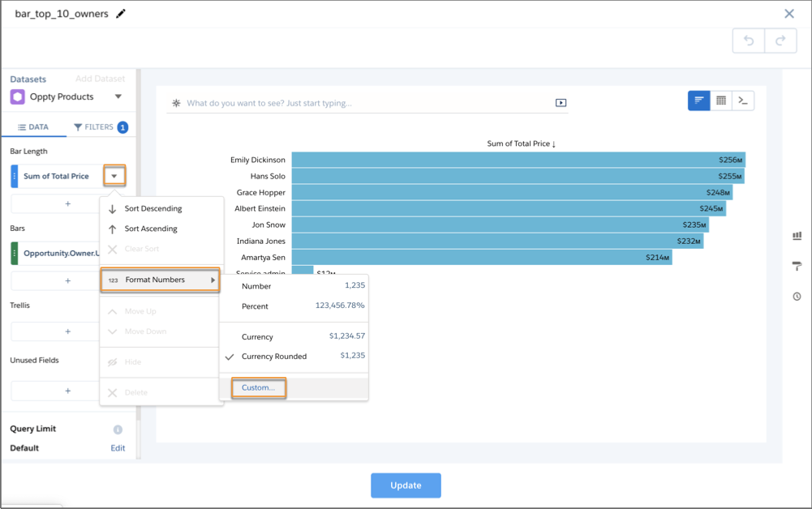Switch to chart mode view
Image resolution: width=812 pixels, height=509 pixels.
(x=699, y=101)
